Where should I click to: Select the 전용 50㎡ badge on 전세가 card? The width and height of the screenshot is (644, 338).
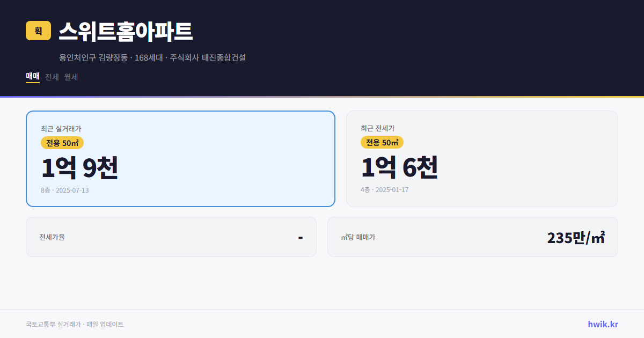click(x=383, y=142)
